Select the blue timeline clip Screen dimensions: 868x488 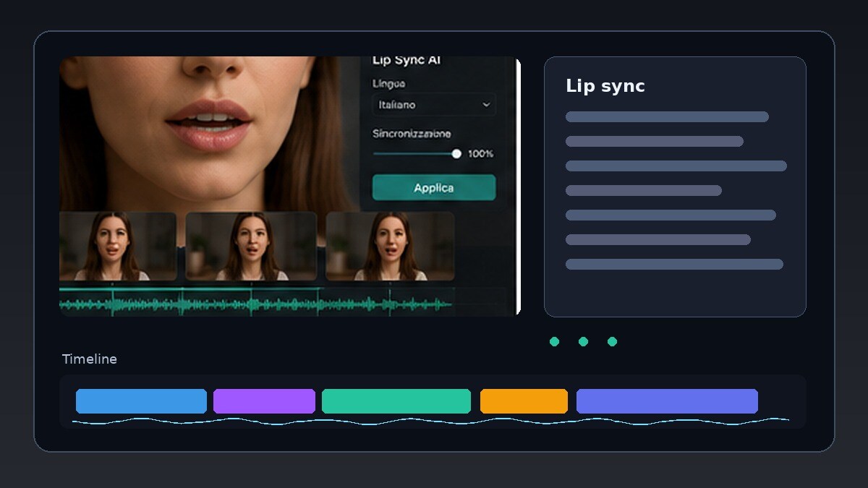click(x=141, y=401)
